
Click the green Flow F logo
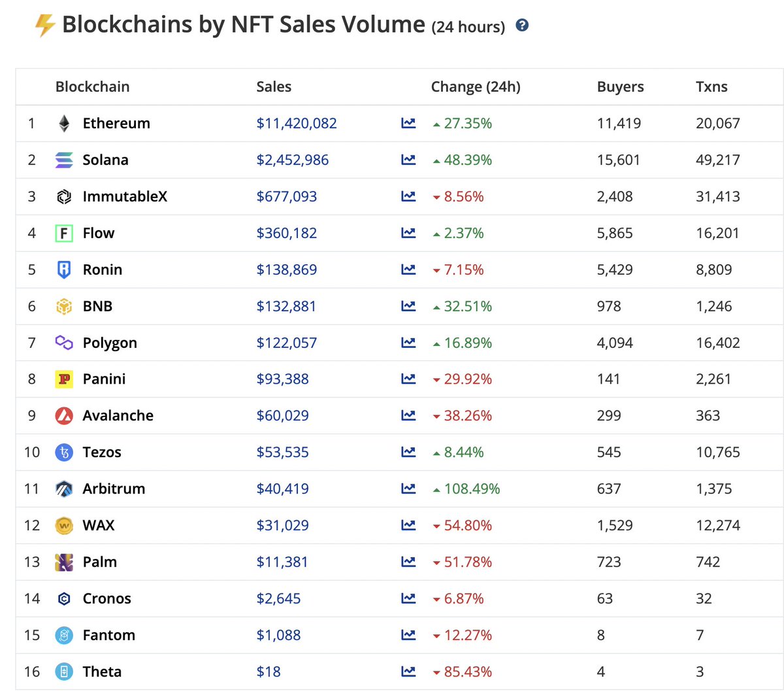(x=64, y=233)
